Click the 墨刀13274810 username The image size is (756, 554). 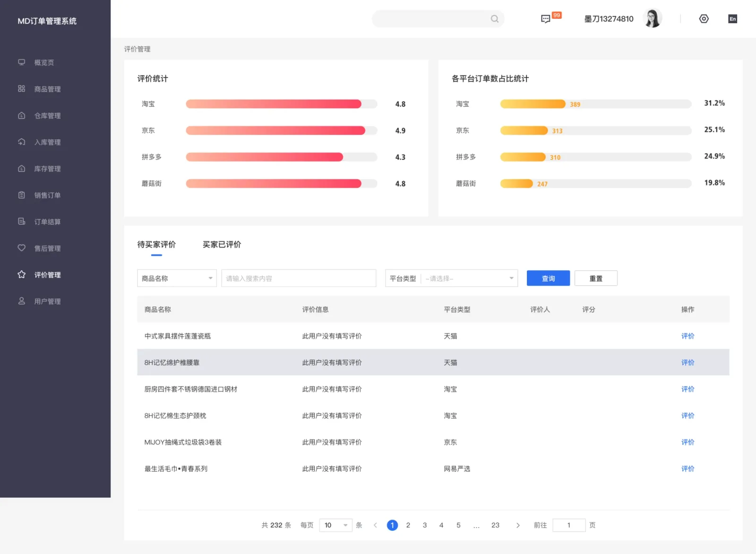[x=609, y=19]
